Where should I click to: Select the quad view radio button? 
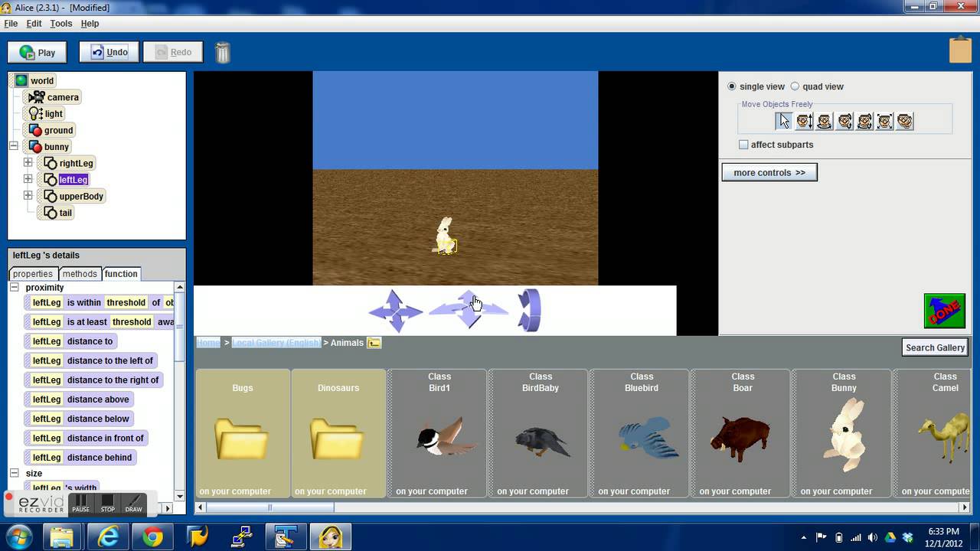tap(795, 86)
